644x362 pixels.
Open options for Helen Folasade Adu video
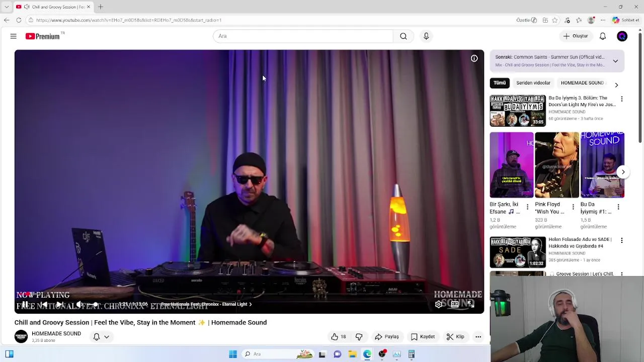(622, 240)
